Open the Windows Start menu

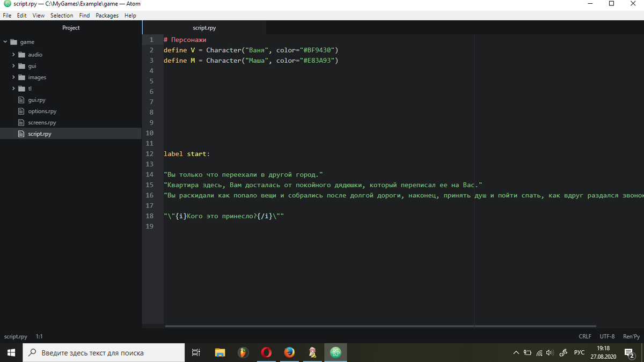11,352
